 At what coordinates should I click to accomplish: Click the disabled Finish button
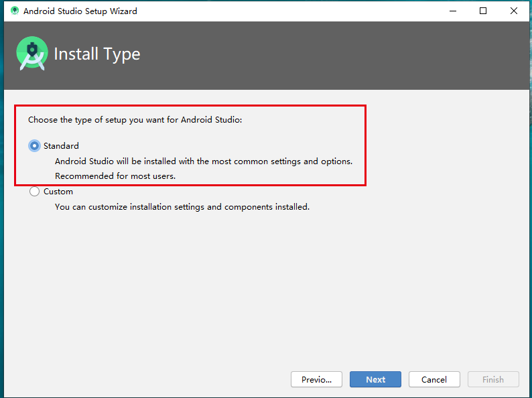pyautogui.click(x=493, y=379)
